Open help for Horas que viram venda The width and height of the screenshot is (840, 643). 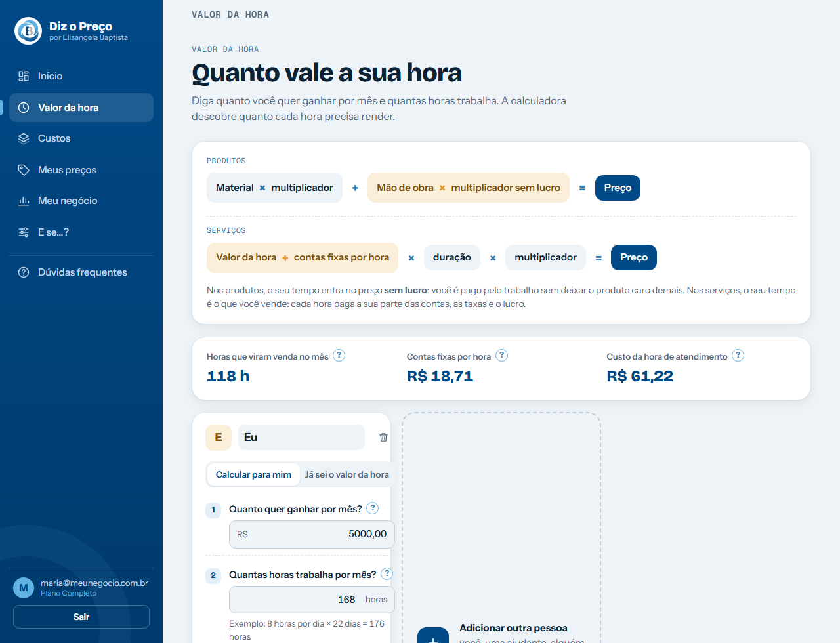pos(339,356)
